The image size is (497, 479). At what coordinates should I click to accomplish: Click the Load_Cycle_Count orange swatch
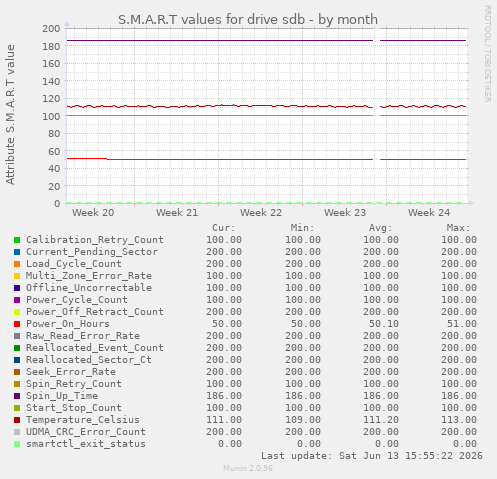[x=17, y=264]
